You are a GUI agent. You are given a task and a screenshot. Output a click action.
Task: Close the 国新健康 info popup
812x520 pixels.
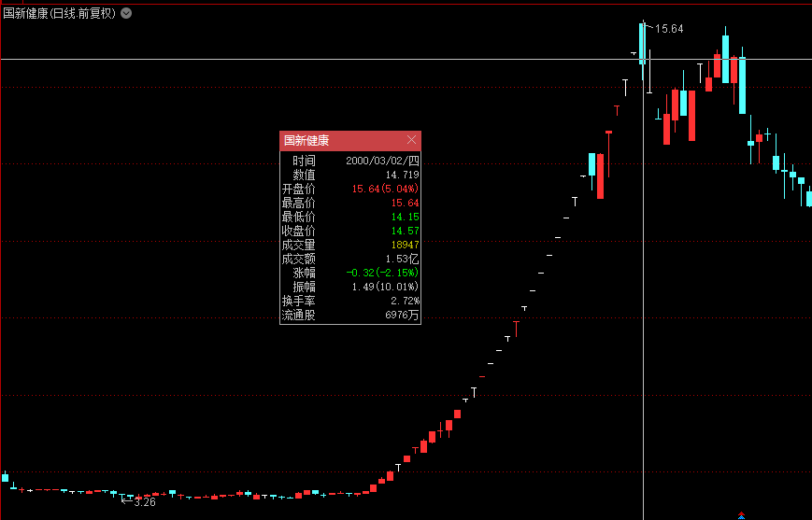(412, 140)
